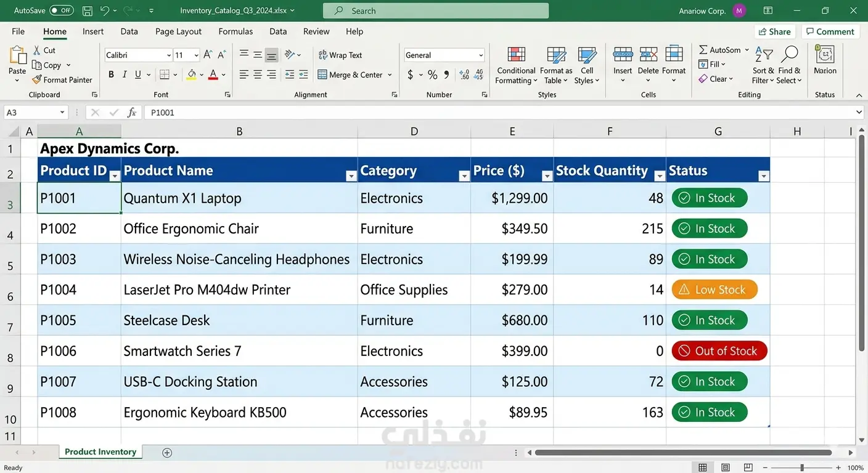The image size is (868, 473).
Task: Click the Decrease Font Size icon
Action: tap(221, 55)
